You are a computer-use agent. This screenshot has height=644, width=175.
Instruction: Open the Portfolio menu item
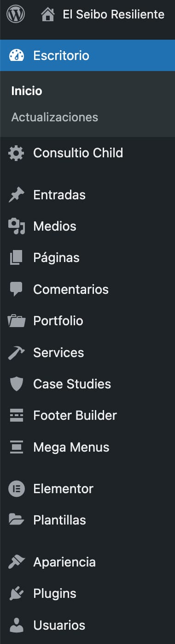[87, 321]
